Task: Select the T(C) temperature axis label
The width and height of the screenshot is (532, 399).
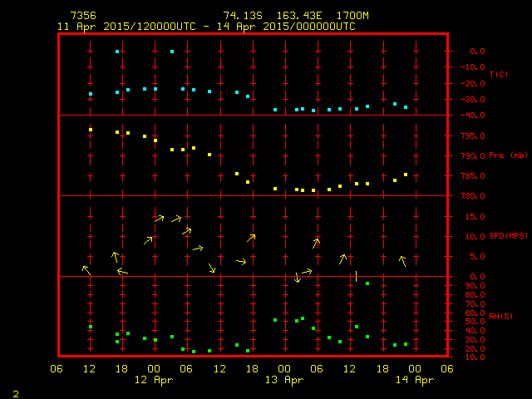Action: click(499, 75)
